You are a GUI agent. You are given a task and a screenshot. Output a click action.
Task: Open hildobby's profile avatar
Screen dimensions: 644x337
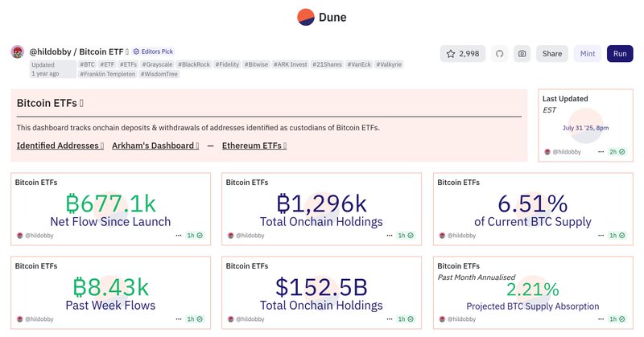[17, 51]
